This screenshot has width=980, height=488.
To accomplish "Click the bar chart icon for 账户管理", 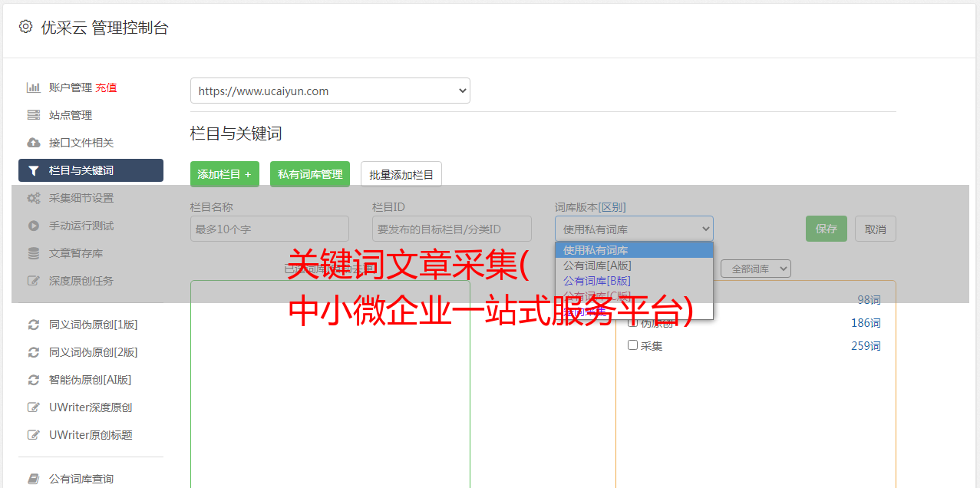I will coord(34,87).
